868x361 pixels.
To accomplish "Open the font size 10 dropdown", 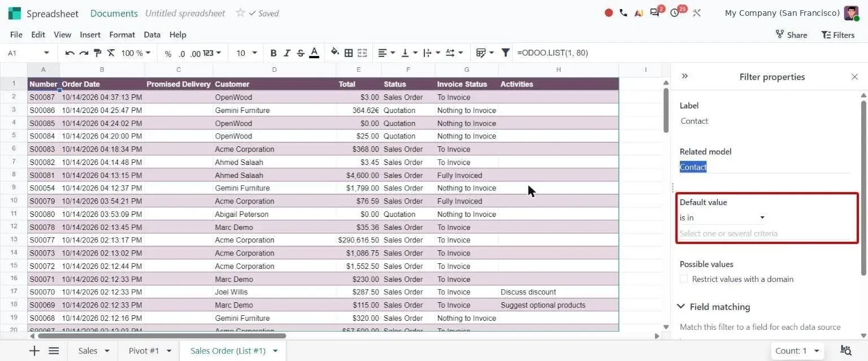I will pyautogui.click(x=246, y=53).
